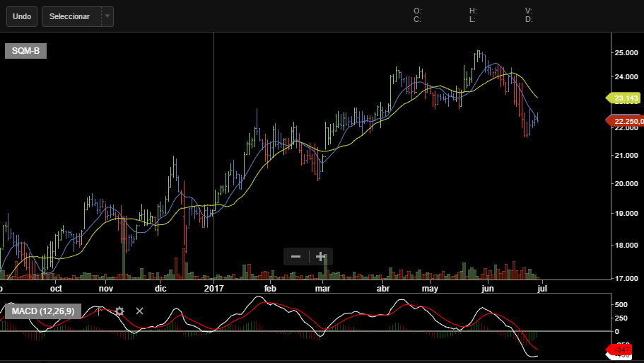Click the 'may' date axis label
The height and width of the screenshot is (363, 644).
430,288
